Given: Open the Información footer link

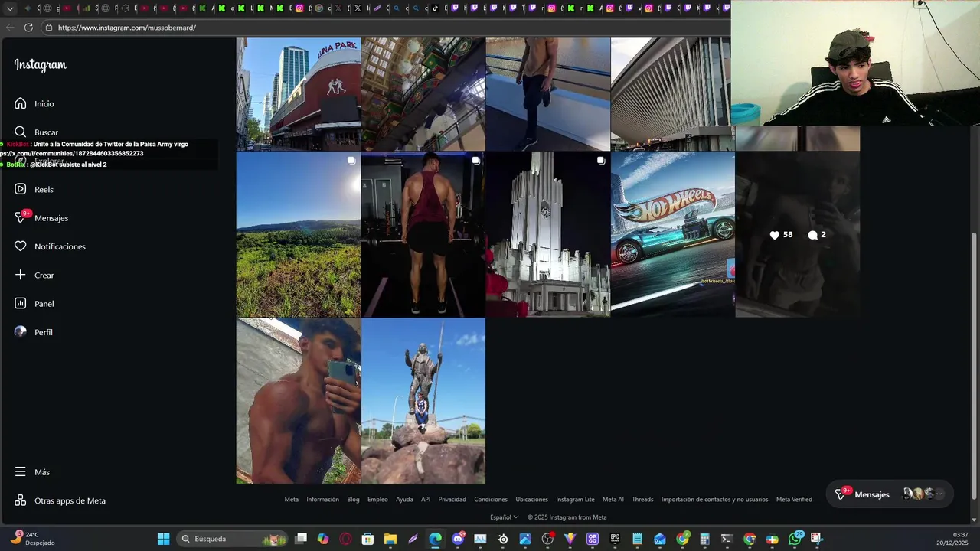Looking at the screenshot, I should pos(322,500).
